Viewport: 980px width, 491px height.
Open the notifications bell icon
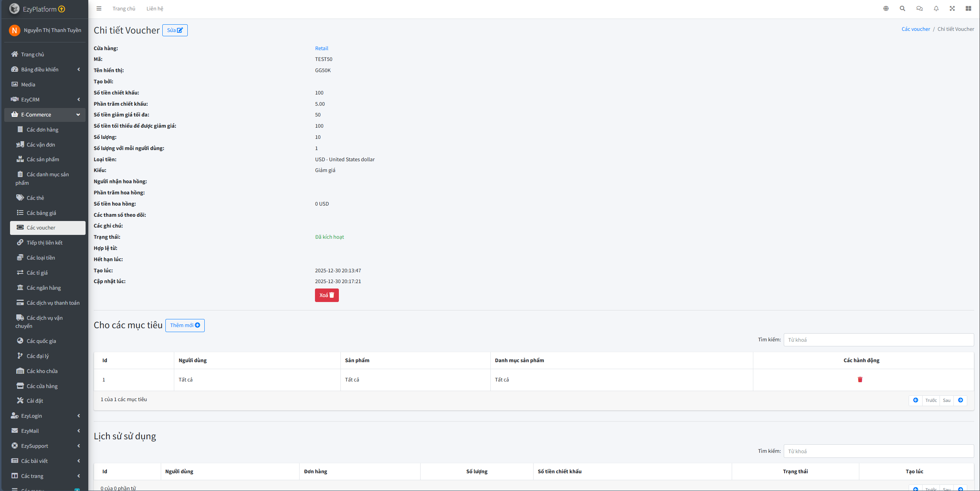coord(936,8)
